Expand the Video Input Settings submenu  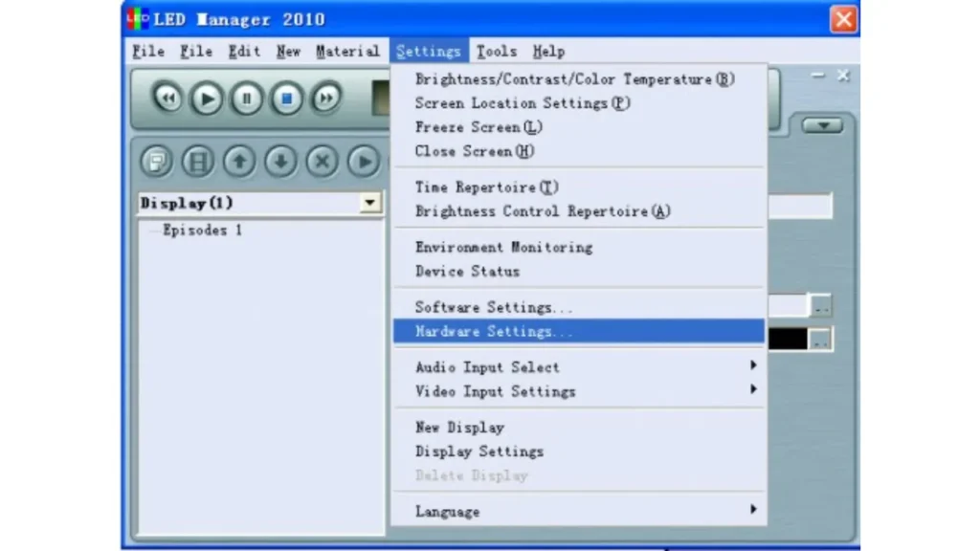(x=495, y=391)
